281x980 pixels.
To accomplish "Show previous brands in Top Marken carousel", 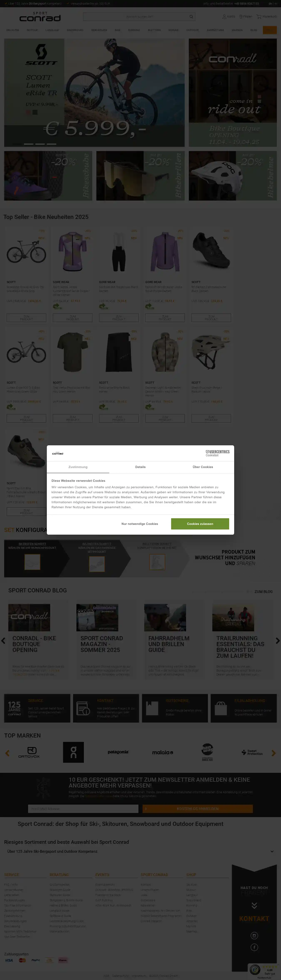I will [x=7, y=753].
